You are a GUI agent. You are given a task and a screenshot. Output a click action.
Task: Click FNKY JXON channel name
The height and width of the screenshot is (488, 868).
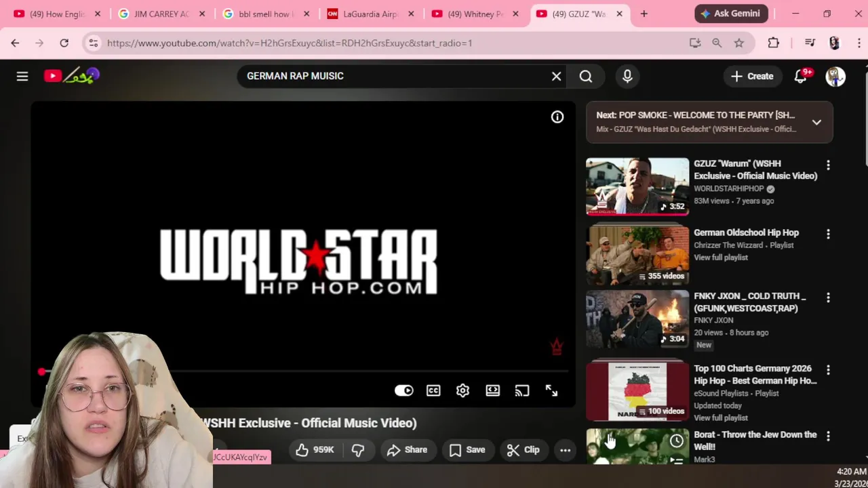click(x=713, y=321)
